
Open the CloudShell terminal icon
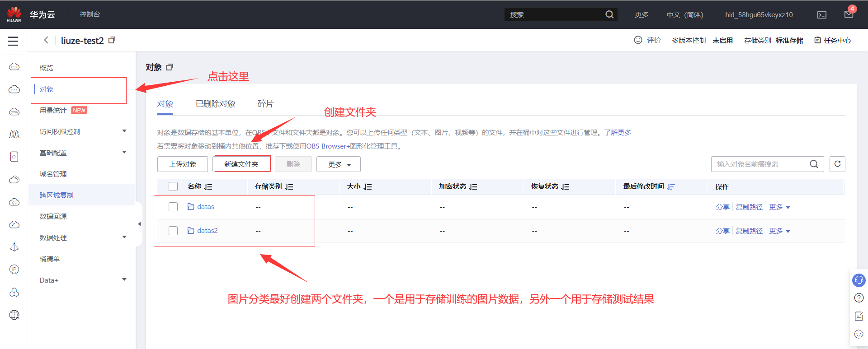click(x=822, y=15)
